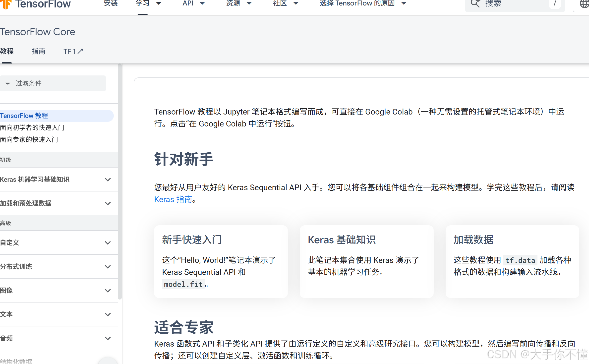
Task: Open the 加载数据 card
Action: click(512, 262)
